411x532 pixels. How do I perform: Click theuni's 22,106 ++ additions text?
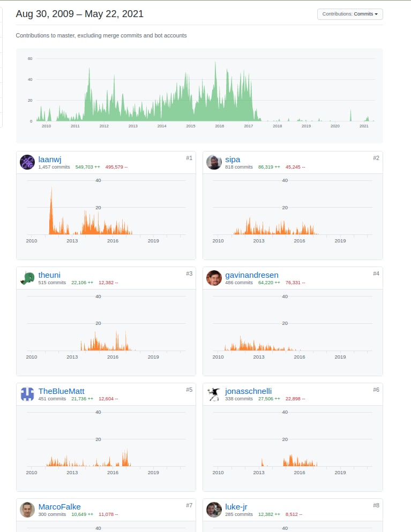[x=82, y=283]
